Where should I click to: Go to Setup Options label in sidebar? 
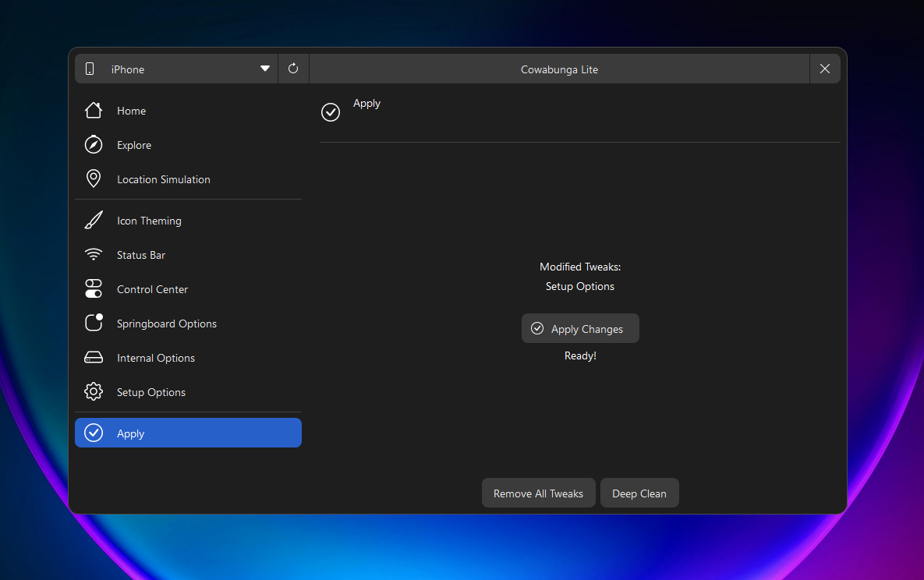[x=150, y=392]
